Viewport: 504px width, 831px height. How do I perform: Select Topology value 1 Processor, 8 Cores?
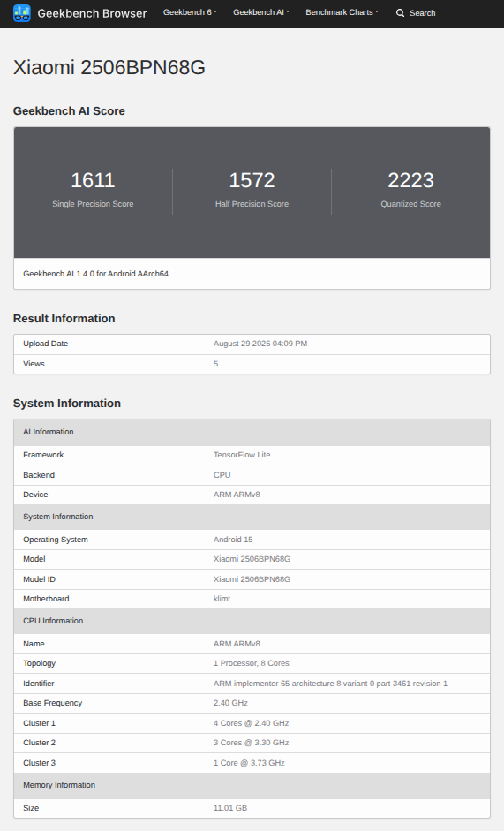[252, 663]
